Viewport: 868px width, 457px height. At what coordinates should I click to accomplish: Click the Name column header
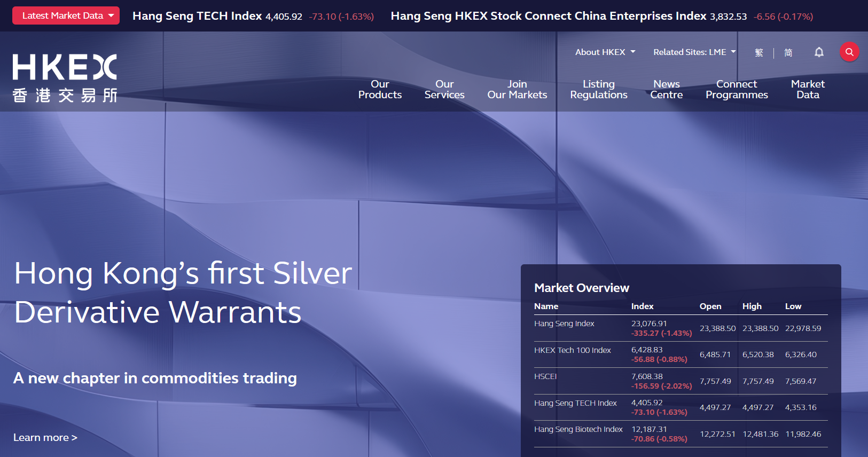click(x=546, y=306)
